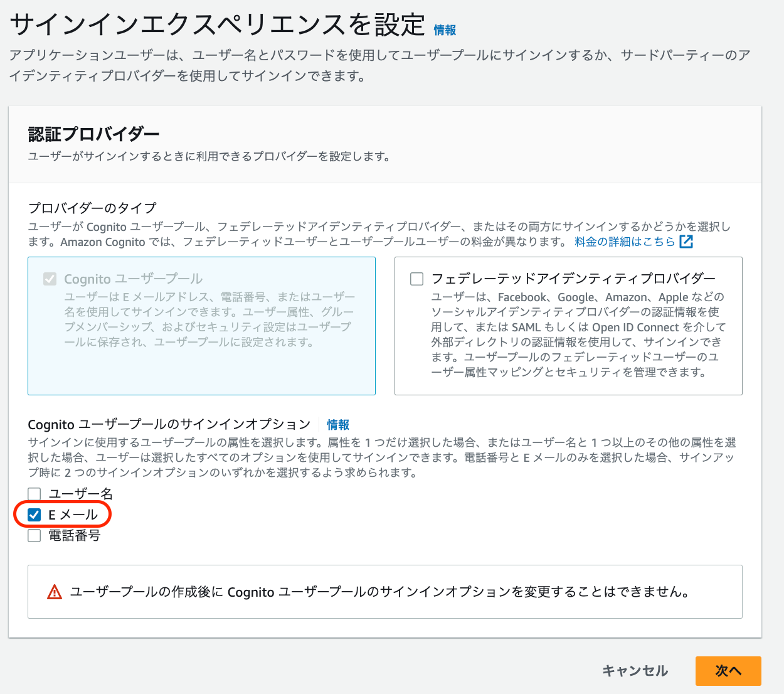This screenshot has height=694, width=784.
Task: Enable the ユーザー名 sign-in option
Action: pyautogui.click(x=34, y=493)
